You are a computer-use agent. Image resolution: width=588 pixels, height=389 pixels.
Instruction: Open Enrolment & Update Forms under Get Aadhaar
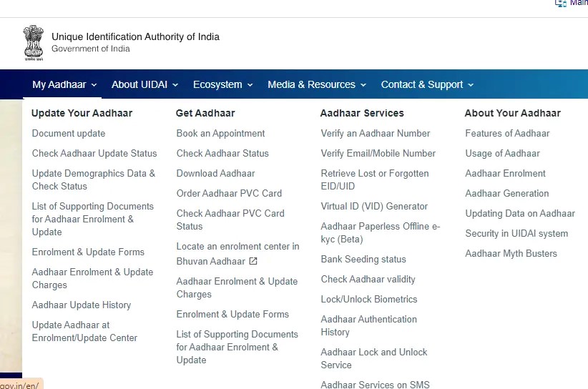click(232, 314)
